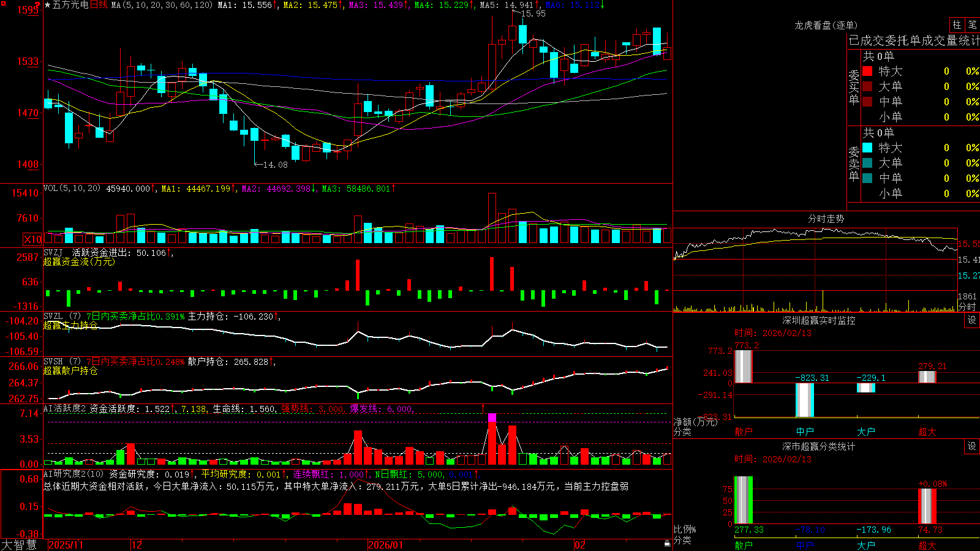Screen dimensions: 980x551
Task: Click the 深市超赢分类统计 panel title
Action: (x=819, y=446)
